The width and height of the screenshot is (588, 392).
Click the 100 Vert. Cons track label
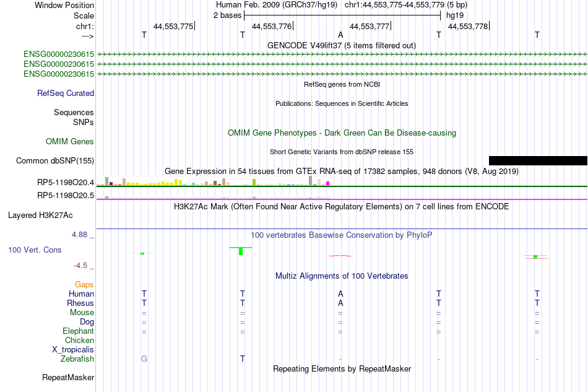[x=35, y=250]
